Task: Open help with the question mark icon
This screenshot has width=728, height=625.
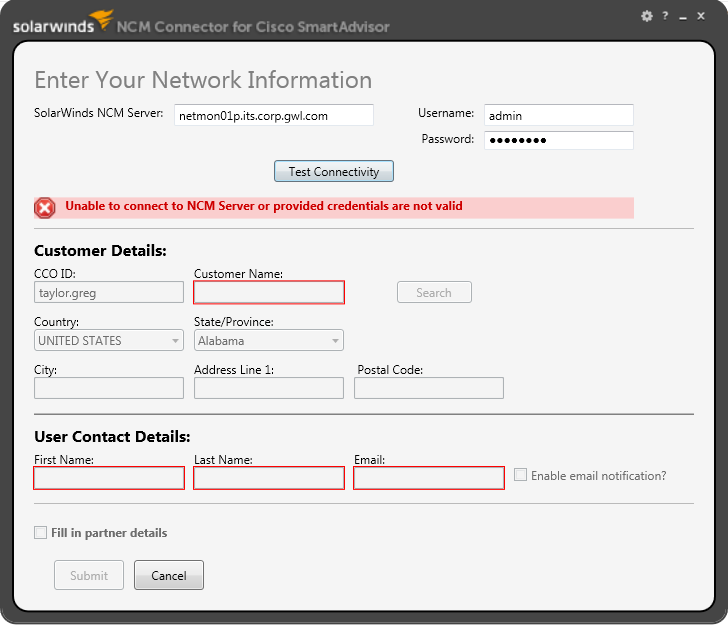Action: (665, 16)
